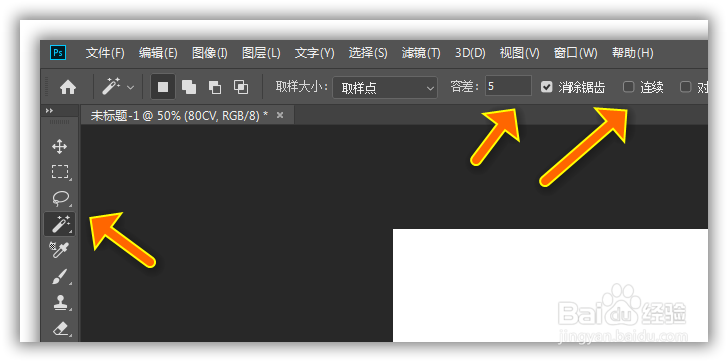The image size is (728, 362).
Task: Select the Brush tool
Action: click(59, 278)
